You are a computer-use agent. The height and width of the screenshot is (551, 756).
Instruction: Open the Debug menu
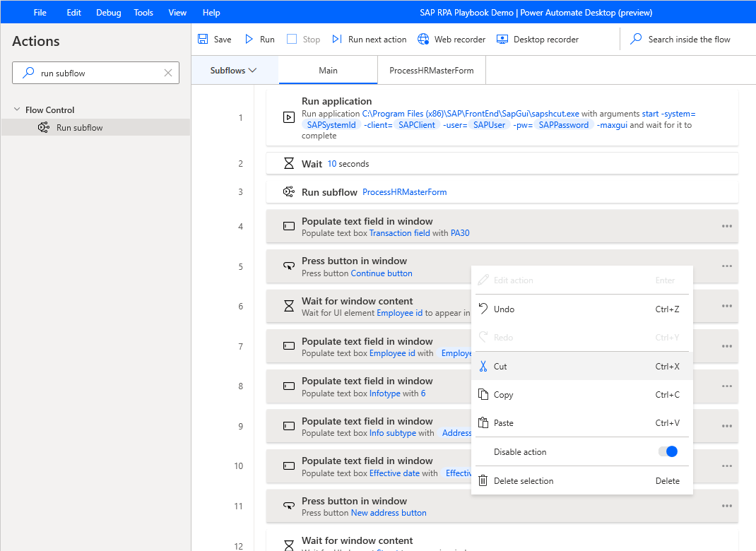[x=109, y=13]
